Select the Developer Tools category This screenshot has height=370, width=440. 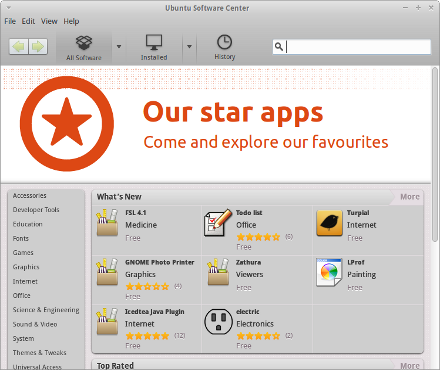[36, 210]
